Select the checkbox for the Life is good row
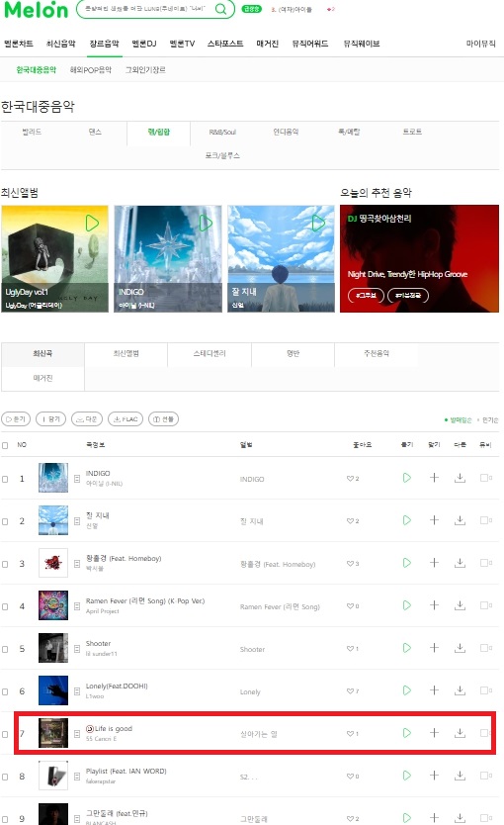 (x=5, y=734)
